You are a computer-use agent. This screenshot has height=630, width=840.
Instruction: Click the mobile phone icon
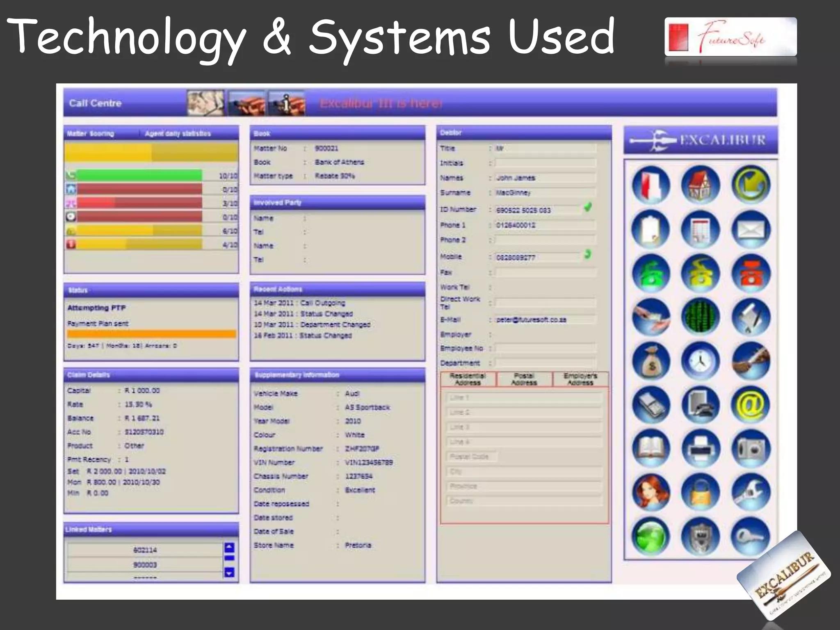coord(651,405)
